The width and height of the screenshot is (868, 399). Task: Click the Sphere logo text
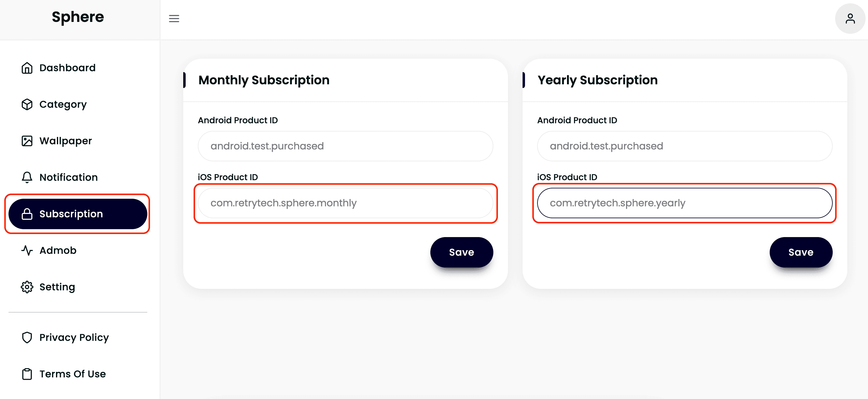[x=78, y=17]
